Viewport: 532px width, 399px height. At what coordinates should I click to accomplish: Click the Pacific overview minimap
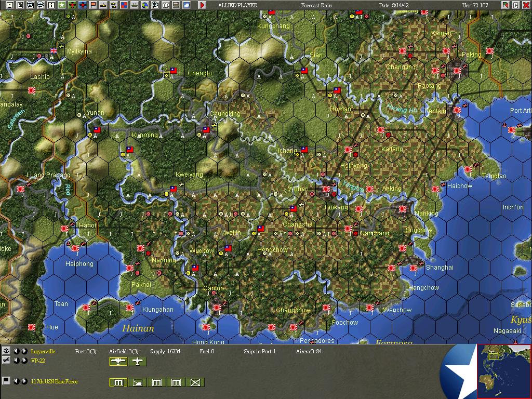click(x=504, y=371)
